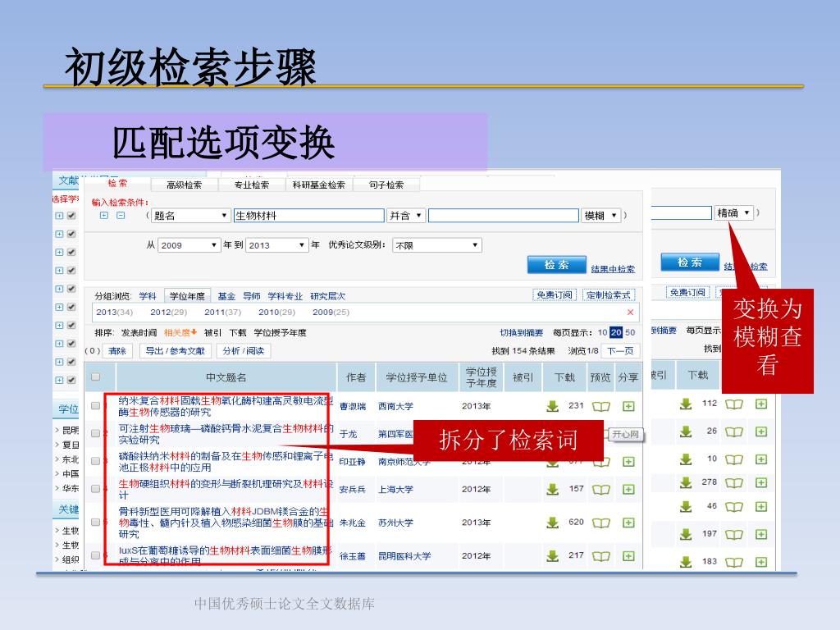This screenshot has width=840, height=630.
Task: Open the 模糊 match option dropdown
Action: (x=601, y=216)
